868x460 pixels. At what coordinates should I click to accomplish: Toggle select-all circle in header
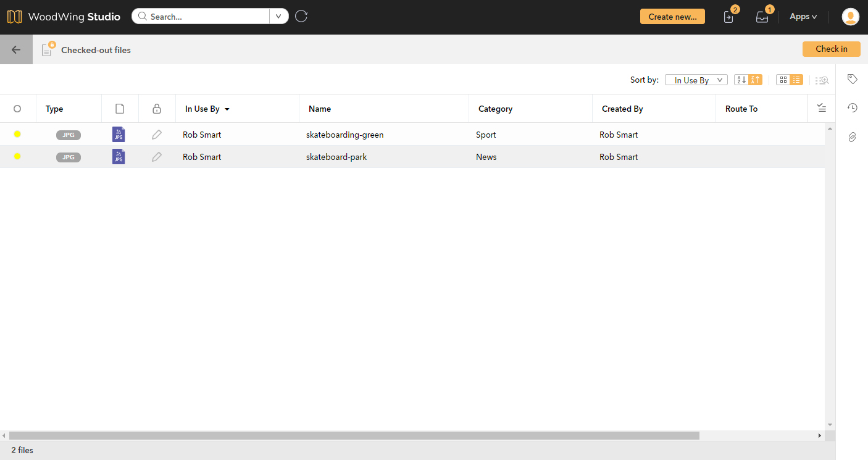17,109
